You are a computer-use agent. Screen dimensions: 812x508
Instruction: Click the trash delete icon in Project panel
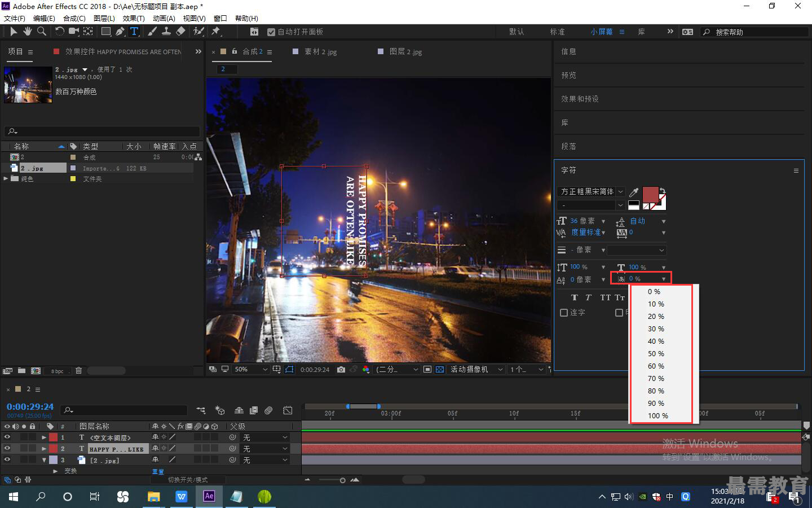point(78,371)
